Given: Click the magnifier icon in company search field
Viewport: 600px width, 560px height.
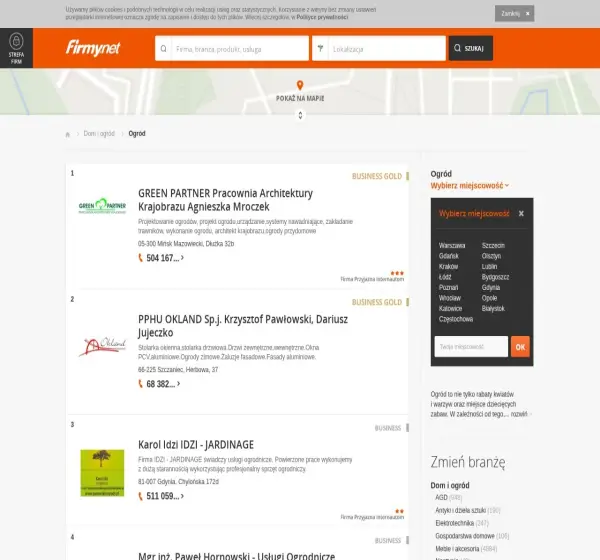Looking at the screenshot, I should tap(163, 49).
